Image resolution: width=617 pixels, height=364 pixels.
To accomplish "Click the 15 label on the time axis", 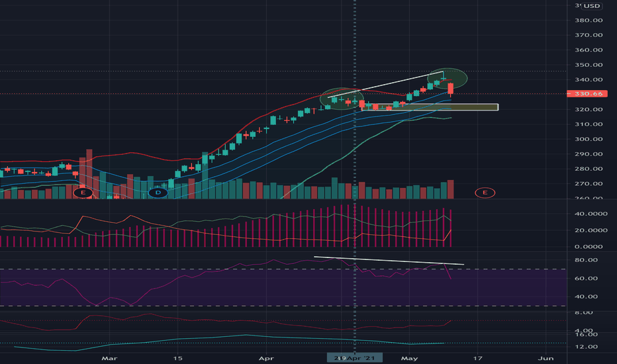I will click(x=178, y=359).
